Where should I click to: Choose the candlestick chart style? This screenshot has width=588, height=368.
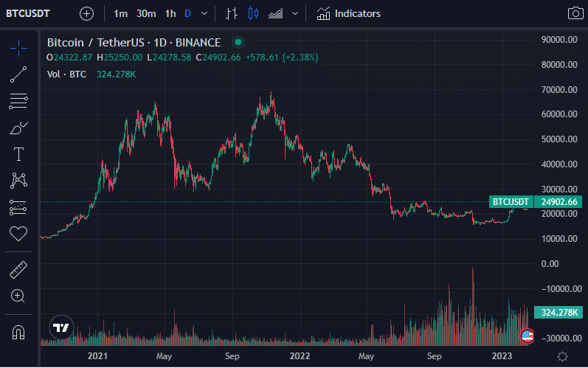tap(254, 14)
